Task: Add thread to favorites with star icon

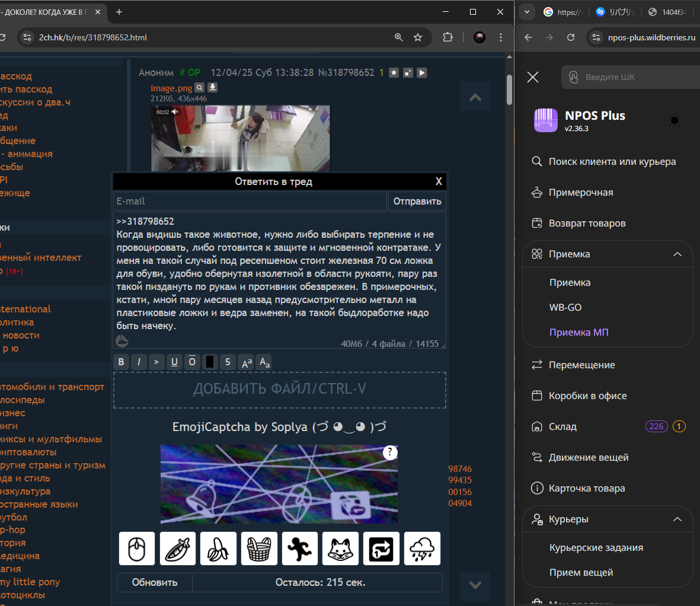Action: tap(394, 73)
